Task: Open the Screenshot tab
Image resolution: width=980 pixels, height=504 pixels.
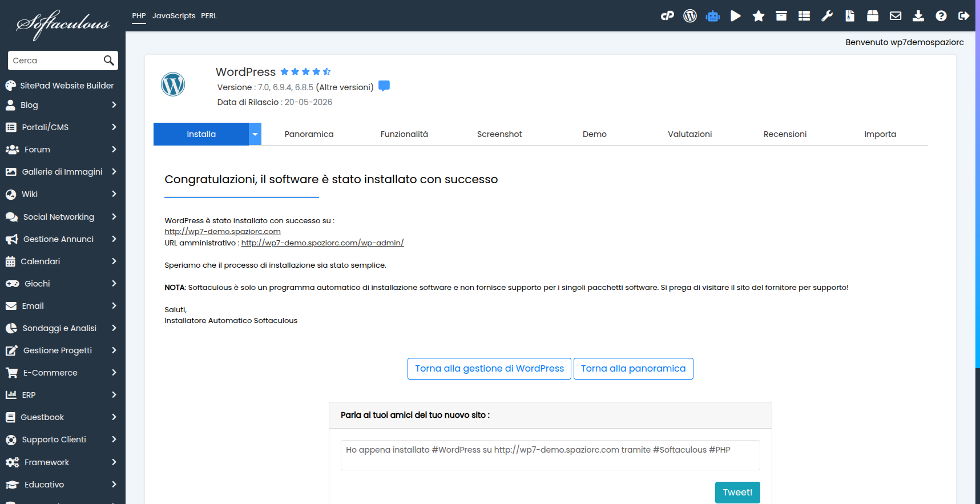Action: pyautogui.click(x=499, y=134)
